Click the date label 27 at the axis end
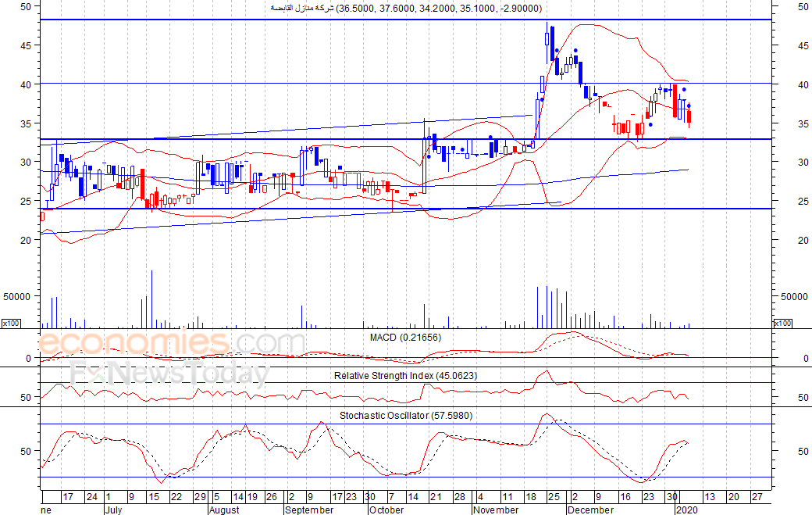 pos(756,497)
